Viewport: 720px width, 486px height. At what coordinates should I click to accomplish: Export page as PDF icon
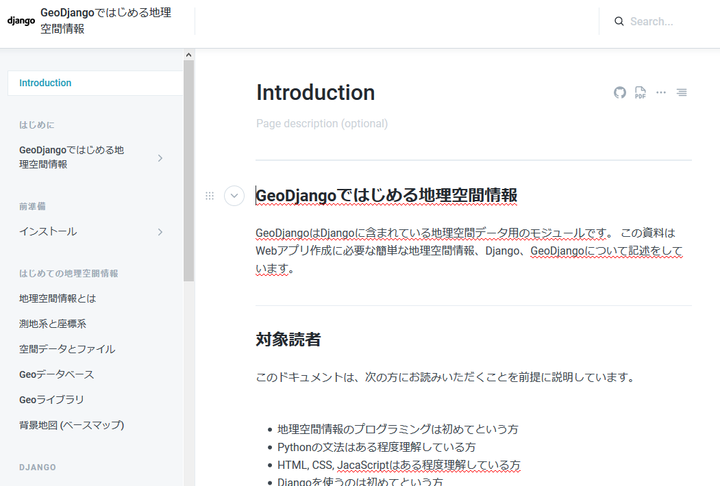click(x=640, y=92)
